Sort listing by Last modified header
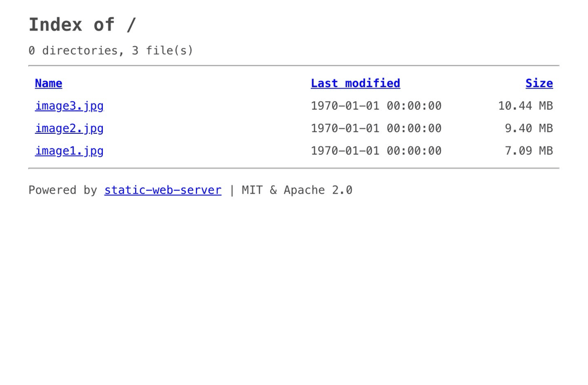 coord(355,83)
